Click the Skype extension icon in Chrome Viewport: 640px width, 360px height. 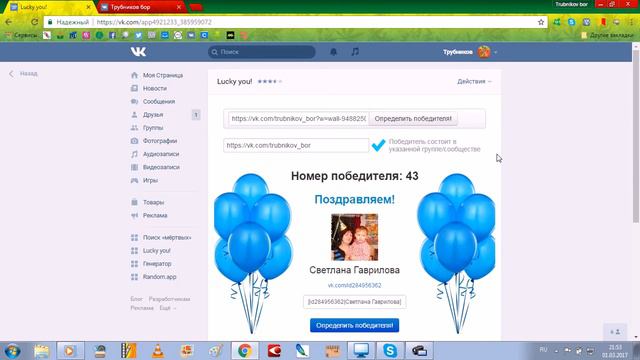(x=571, y=22)
